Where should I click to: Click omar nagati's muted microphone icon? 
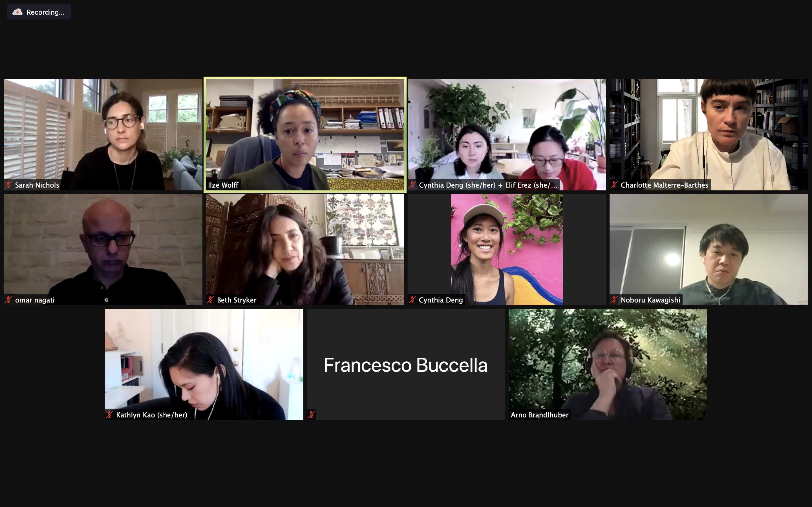pyautogui.click(x=9, y=300)
